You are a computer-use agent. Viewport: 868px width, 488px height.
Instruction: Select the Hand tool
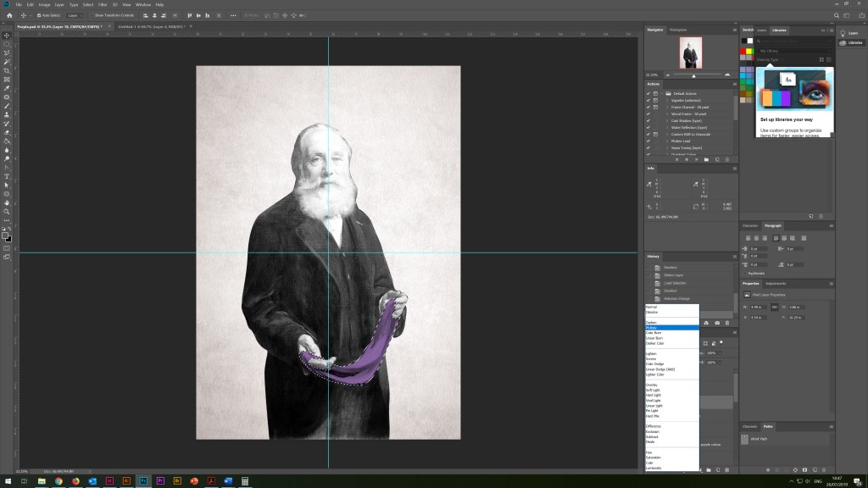point(7,202)
